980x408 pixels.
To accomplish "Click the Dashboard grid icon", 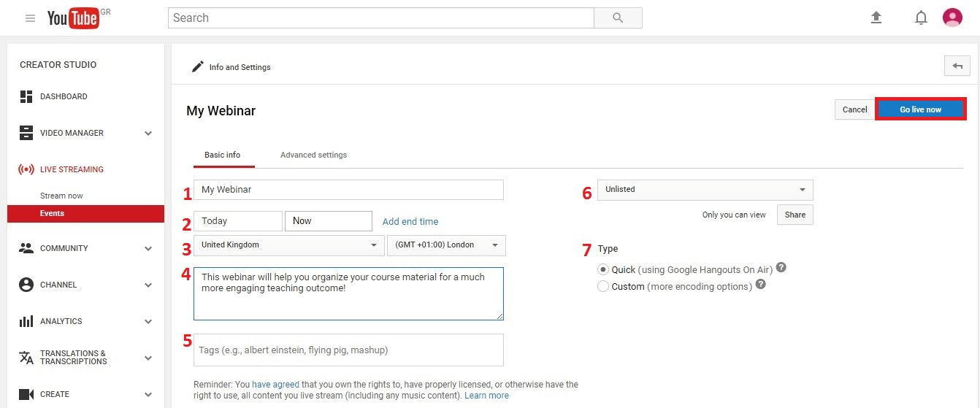I will pyautogui.click(x=26, y=96).
